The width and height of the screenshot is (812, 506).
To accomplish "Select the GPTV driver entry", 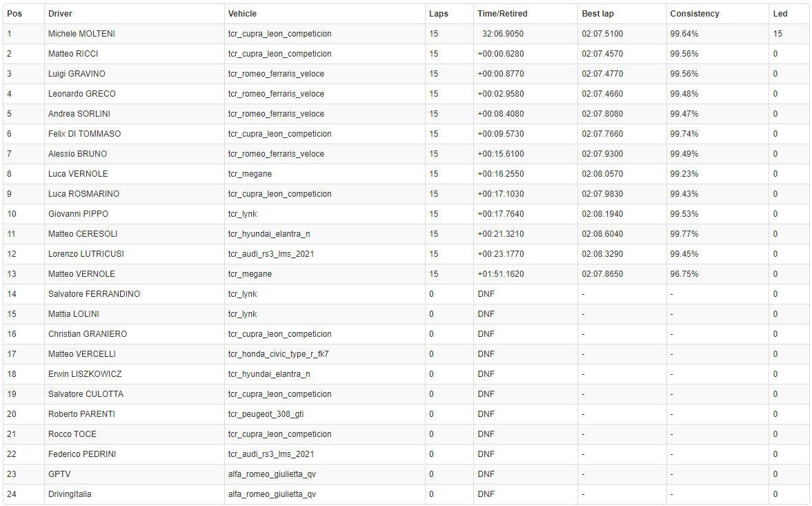I will (59, 474).
